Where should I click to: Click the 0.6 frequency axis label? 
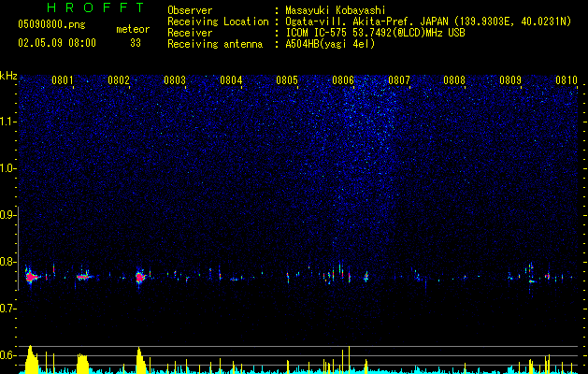pos(7,355)
